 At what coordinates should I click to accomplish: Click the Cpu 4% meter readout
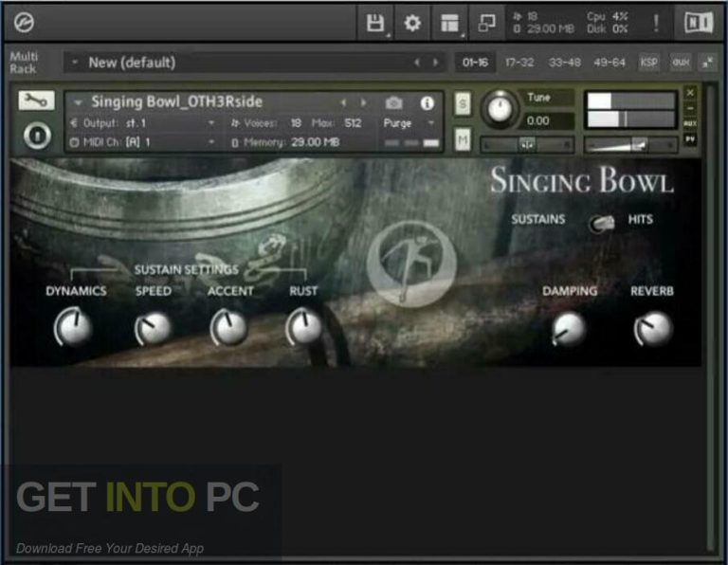608,17
